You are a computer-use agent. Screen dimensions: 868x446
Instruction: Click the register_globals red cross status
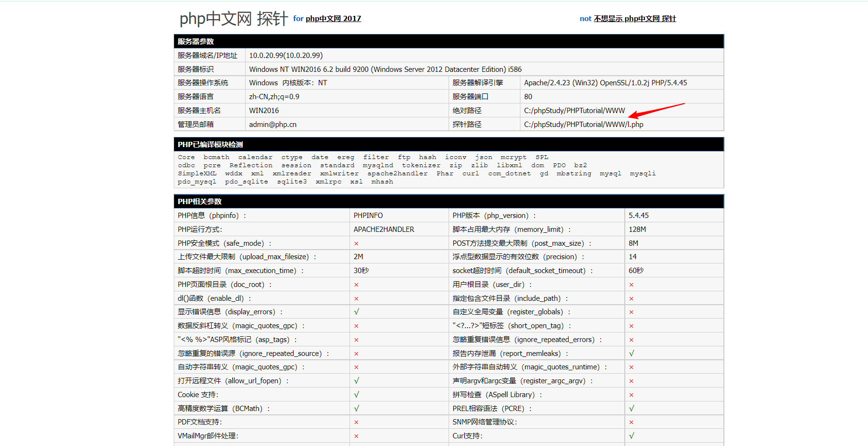point(631,312)
